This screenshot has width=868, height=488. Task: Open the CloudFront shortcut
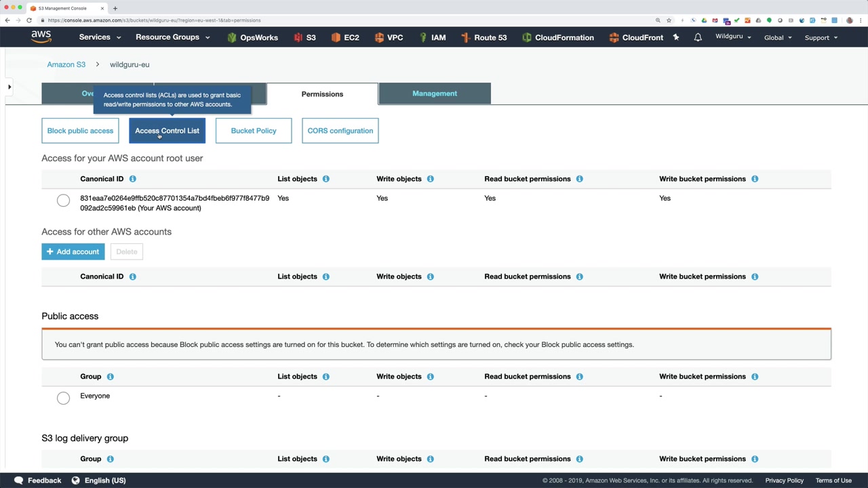636,37
